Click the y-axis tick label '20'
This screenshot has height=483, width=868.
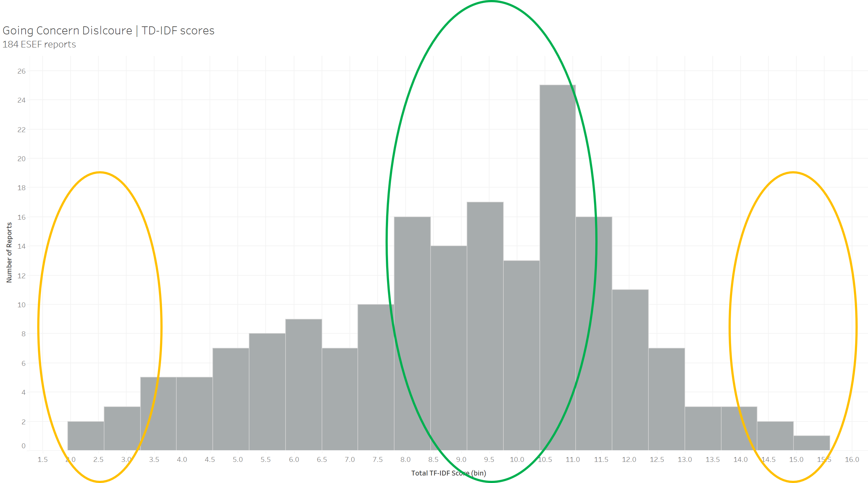tap(22, 158)
